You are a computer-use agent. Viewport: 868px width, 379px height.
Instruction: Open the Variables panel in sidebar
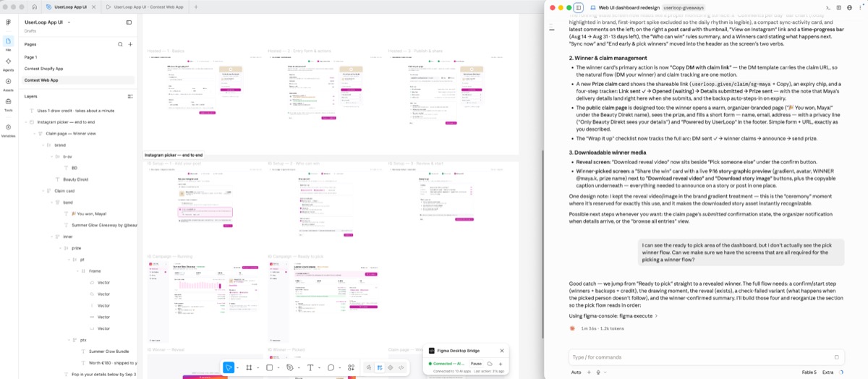point(8,129)
